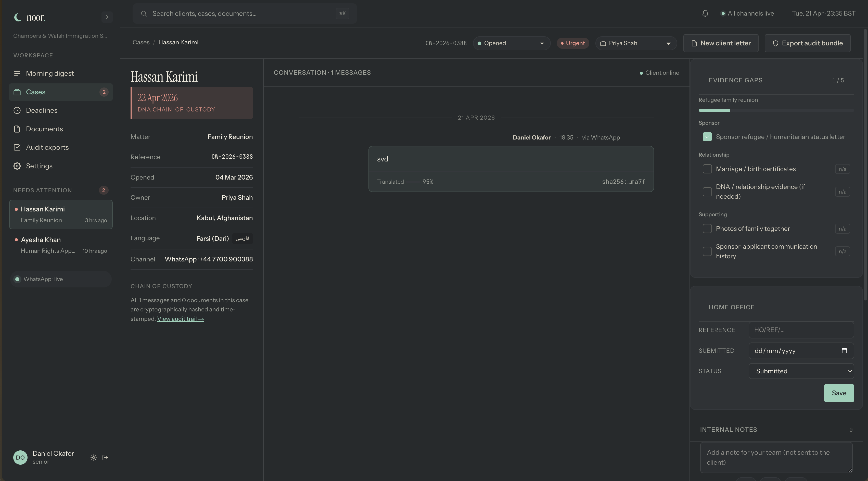Click Export audit bundle button
Viewport: 868px width, 481px height.
pyautogui.click(x=807, y=43)
